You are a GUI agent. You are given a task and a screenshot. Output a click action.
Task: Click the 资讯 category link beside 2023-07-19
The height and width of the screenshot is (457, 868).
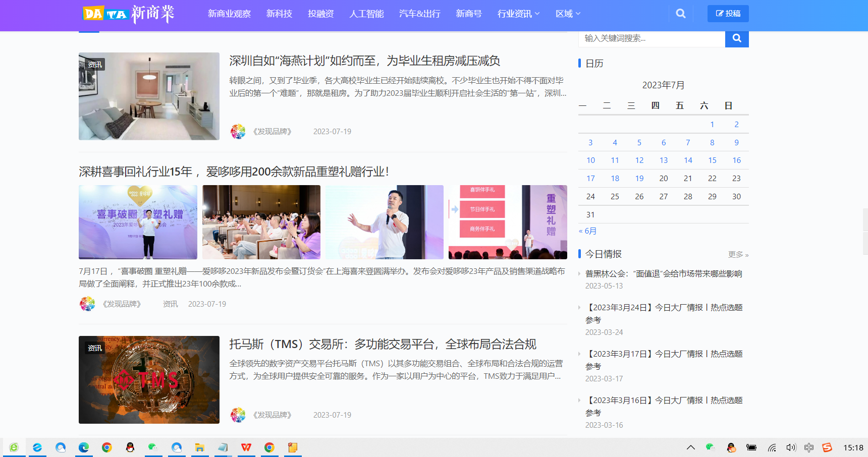pyautogui.click(x=170, y=304)
